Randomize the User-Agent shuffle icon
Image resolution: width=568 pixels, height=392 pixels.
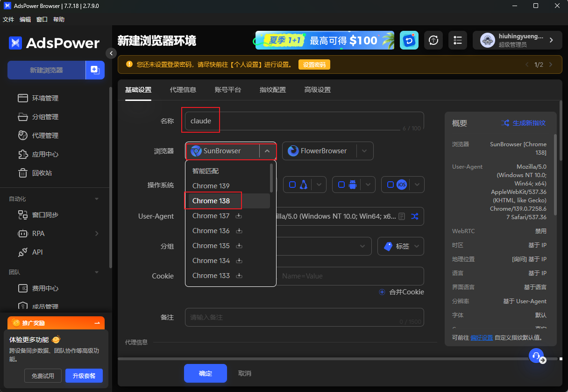[x=415, y=216]
